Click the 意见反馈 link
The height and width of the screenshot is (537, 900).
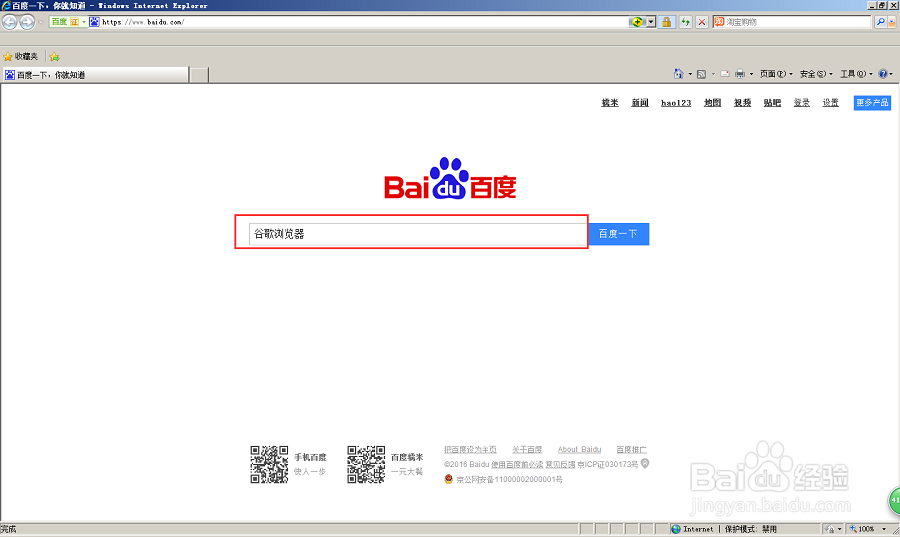tap(560, 464)
